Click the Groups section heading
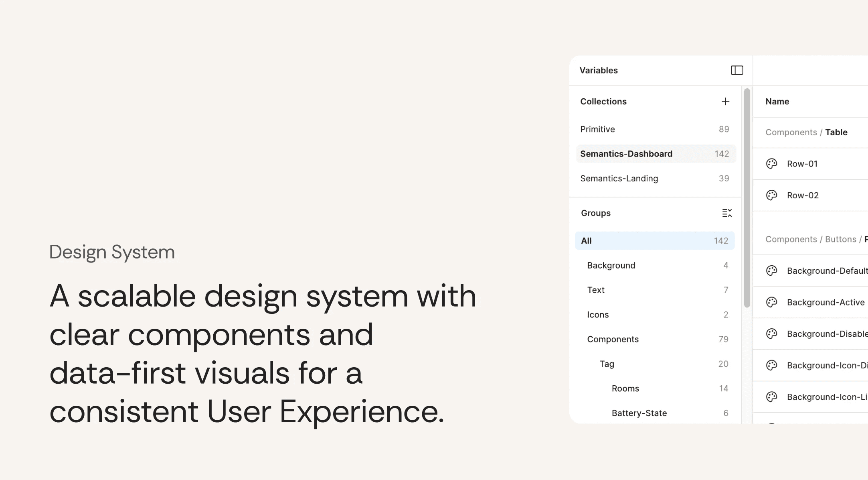The width and height of the screenshot is (868, 480). 596,213
